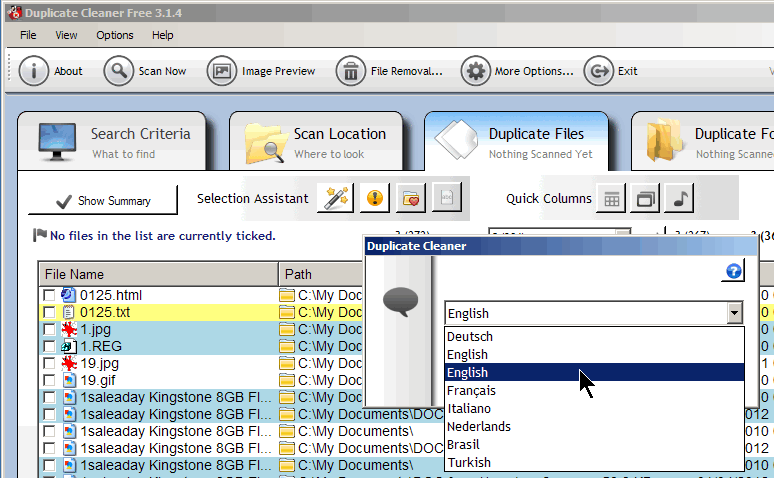Click the blue help icon in dialog
This screenshot has height=478, width=774.
tap(733, 271)
